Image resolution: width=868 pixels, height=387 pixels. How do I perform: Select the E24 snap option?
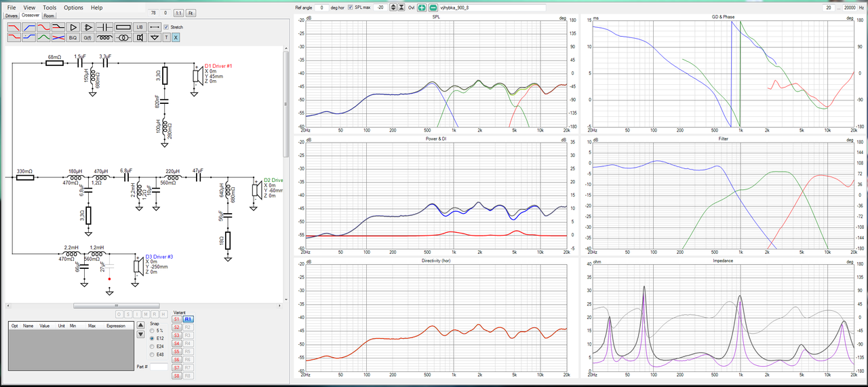(152, 346)
